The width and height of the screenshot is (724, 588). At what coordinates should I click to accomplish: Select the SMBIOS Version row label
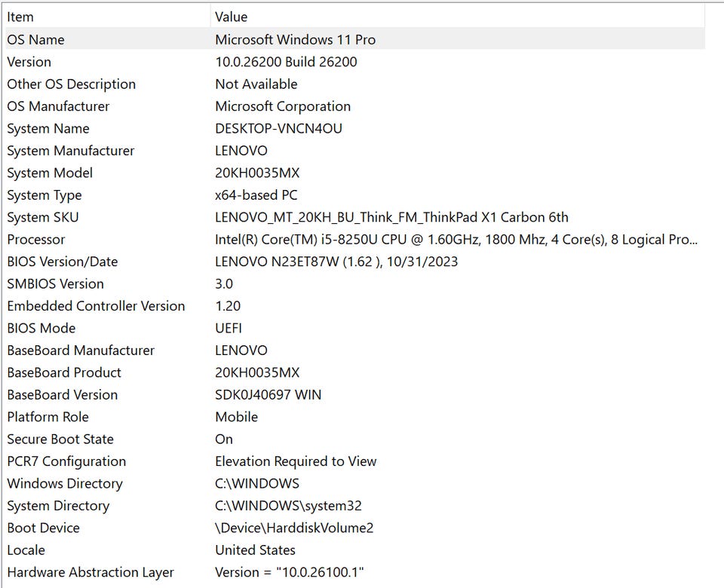coord(55,284)
